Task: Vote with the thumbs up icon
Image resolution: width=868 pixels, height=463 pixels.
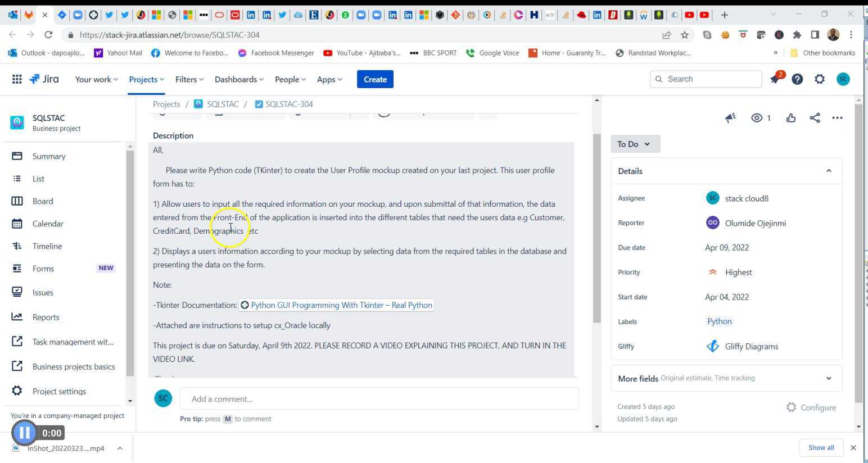Action: [790, 117]
